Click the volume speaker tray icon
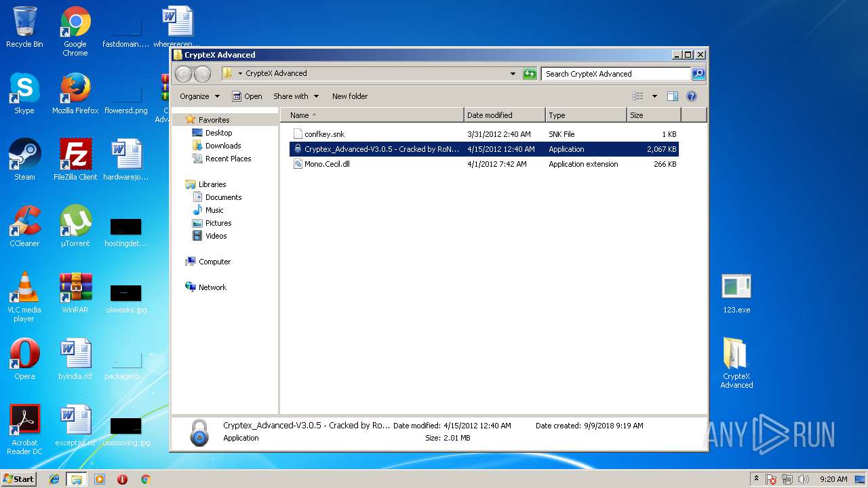This screenshot has width=868, height=488. pyautogui.click(x=803, y=479)
